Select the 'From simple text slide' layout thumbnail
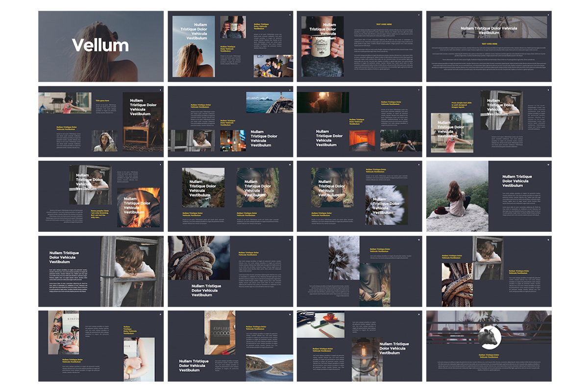588x392 pixels. coord(489,122)
